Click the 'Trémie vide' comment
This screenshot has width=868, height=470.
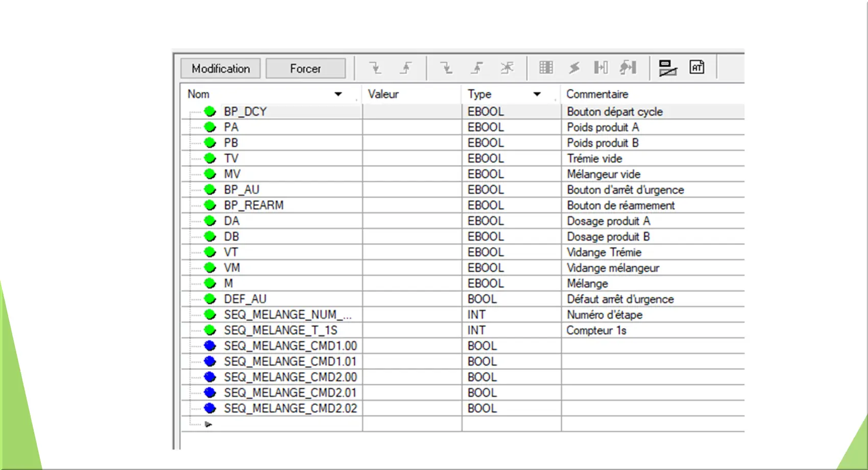pos(594,158)
